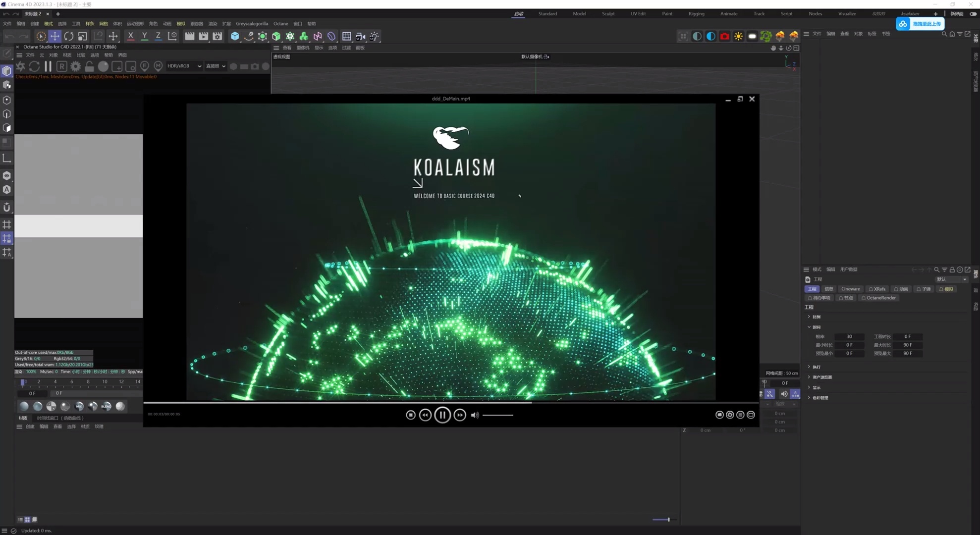Click the 'R' region render icon in Octane panel
The width and height of the screenshot is (980, 535).
click(61, 66)
